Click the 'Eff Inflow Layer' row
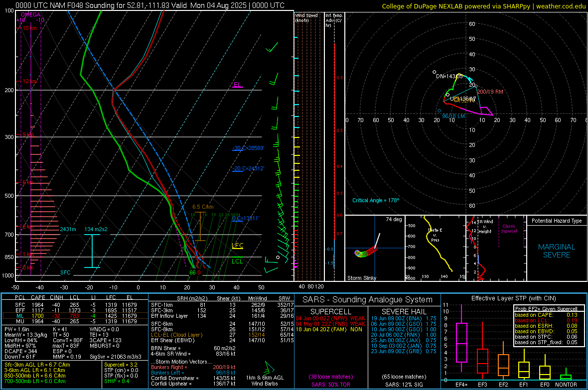Screen dimensions: 588x390 click(x=222, y=316)
